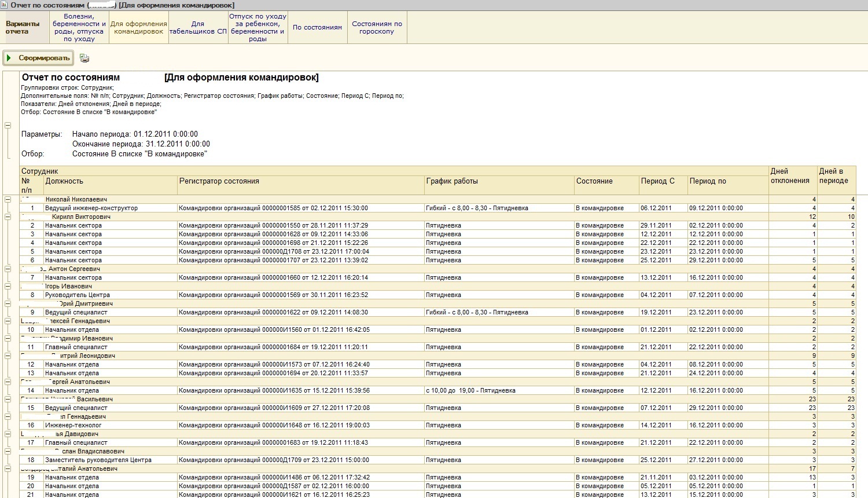This screenshot has width=868, height=498.
Task: Select registrar cell with number 000000И1609
Action: click(301, 408)
